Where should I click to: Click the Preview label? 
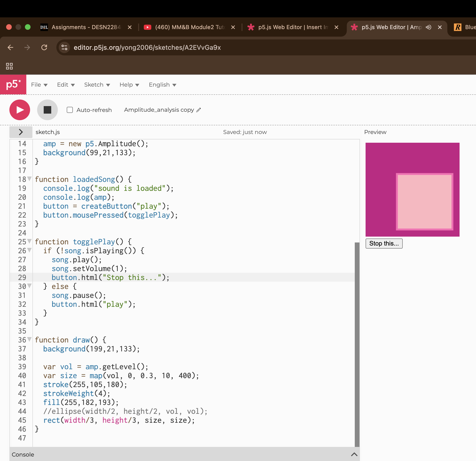375,132
